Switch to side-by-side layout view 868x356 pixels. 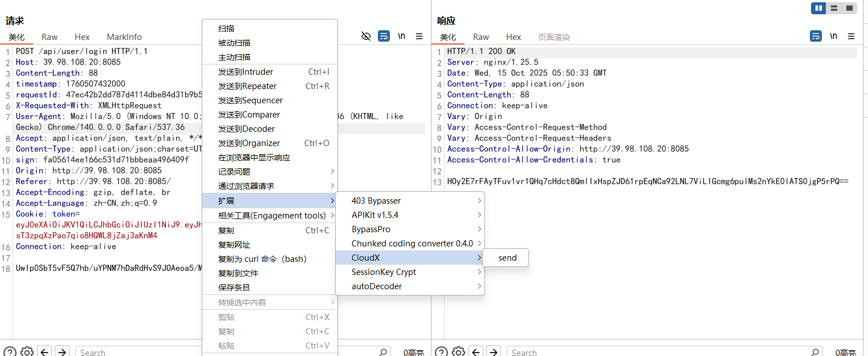pos(819,8)
